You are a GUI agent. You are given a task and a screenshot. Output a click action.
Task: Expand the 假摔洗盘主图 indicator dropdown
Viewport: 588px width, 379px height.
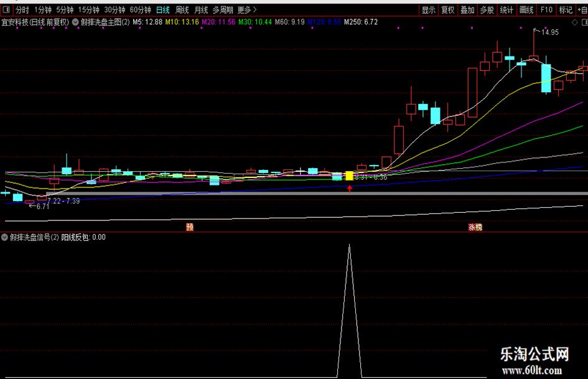pos(76,22)
